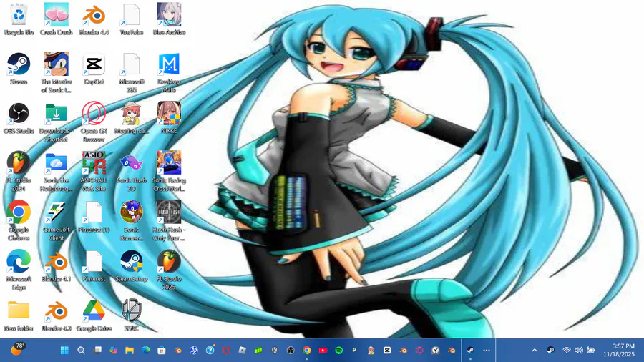The image size is (644, 362).
Task: Launch Copilot from the taskbar
Action: [x=113, y=350]
